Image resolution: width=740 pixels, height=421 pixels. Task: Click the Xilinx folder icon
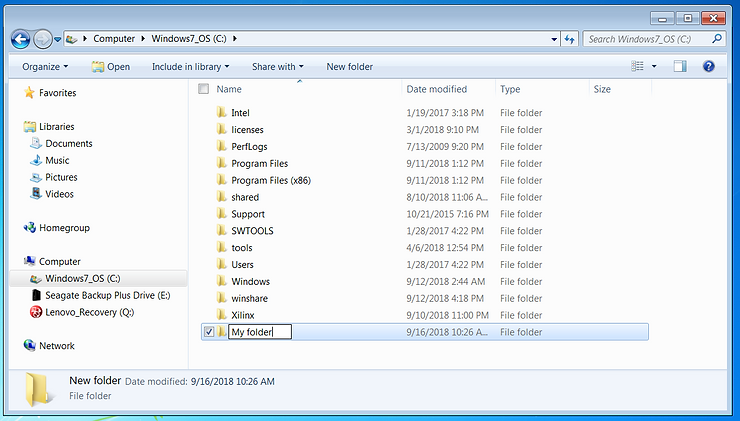(x=221, y=315)
